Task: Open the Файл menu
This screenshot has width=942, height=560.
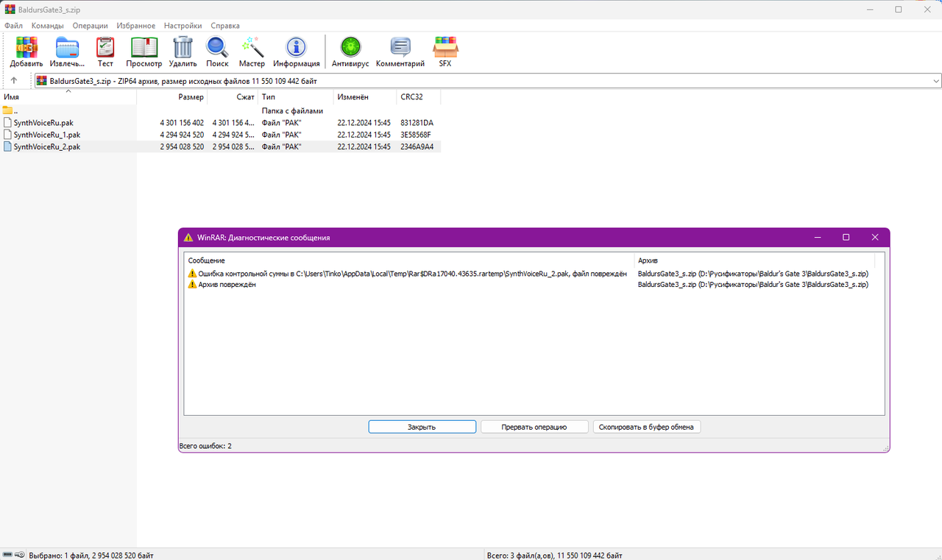Action: click(13, 26)
